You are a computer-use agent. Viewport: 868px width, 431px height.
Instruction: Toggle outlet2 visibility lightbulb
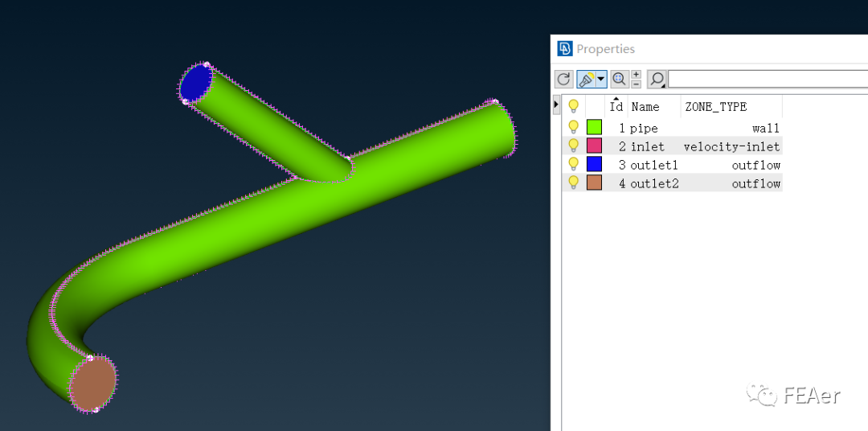[574, 183]
